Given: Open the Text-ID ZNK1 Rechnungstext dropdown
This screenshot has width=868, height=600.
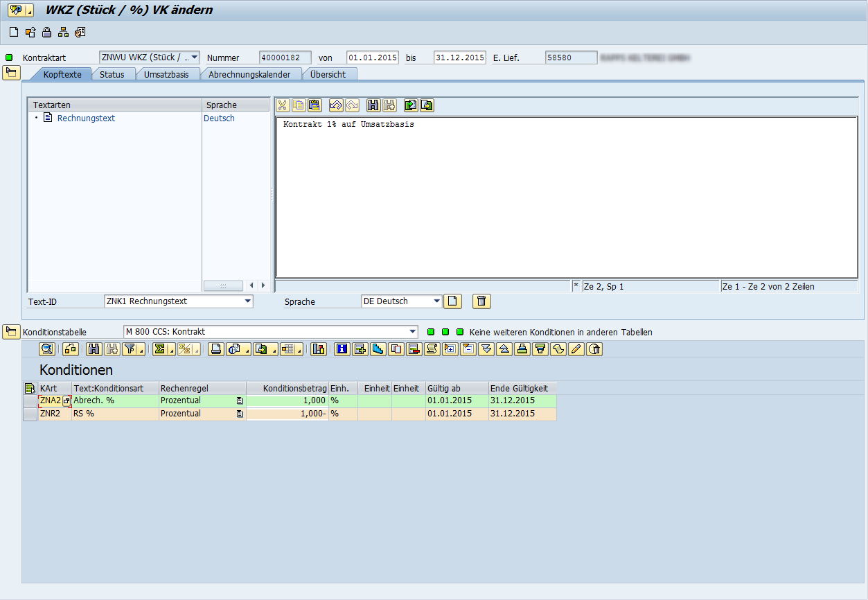Looking at the screenshot, I should (x=248, y=301).
